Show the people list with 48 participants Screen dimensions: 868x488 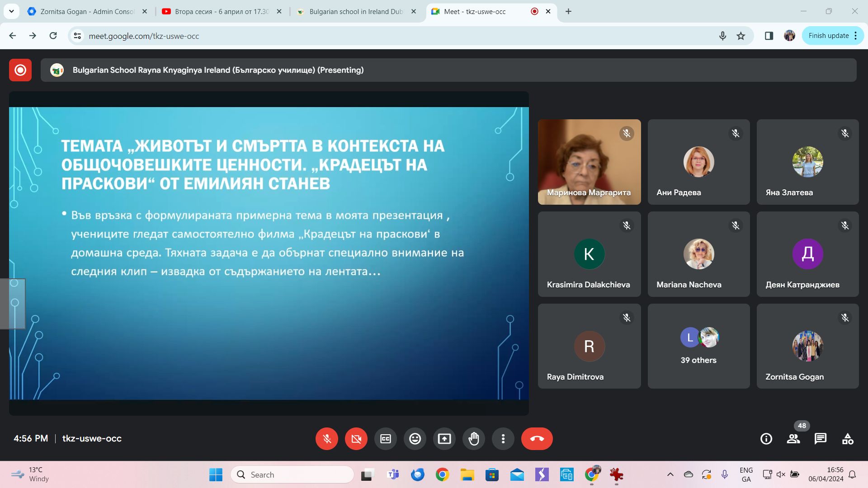793,439
